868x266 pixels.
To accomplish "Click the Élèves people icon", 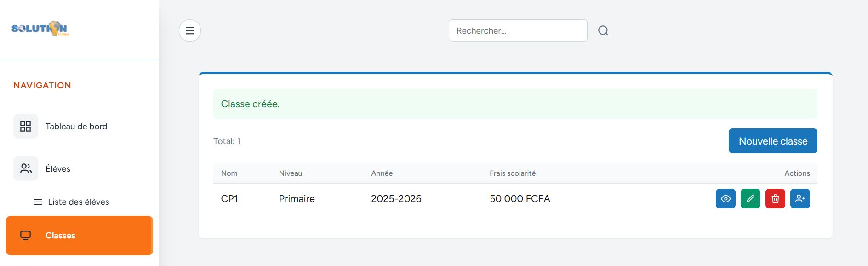I will [x=26, y=169].
